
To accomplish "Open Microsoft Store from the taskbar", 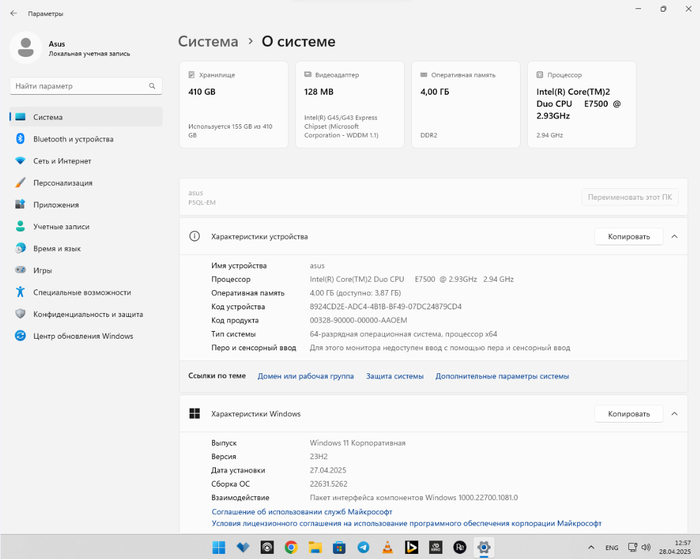I will click(339, 547).
